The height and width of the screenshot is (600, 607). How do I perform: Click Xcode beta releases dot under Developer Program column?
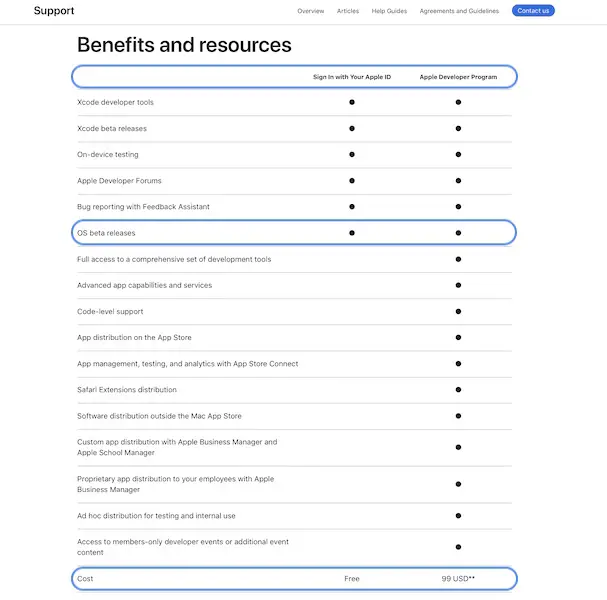click(x=458, y=128)
